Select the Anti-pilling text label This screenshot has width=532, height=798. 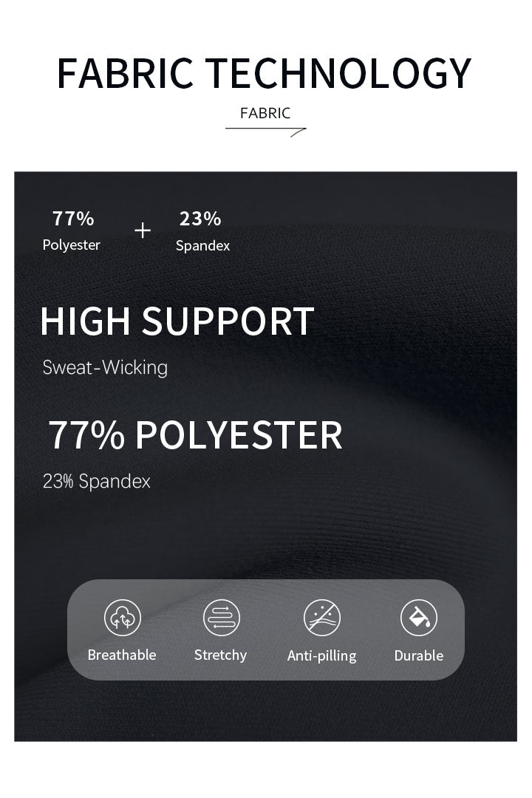click(321, 656)
